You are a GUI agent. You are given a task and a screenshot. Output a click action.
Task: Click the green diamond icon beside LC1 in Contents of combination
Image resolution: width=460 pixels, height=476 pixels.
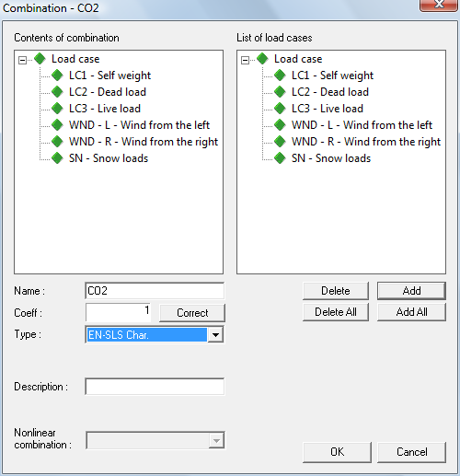point(57,75)
